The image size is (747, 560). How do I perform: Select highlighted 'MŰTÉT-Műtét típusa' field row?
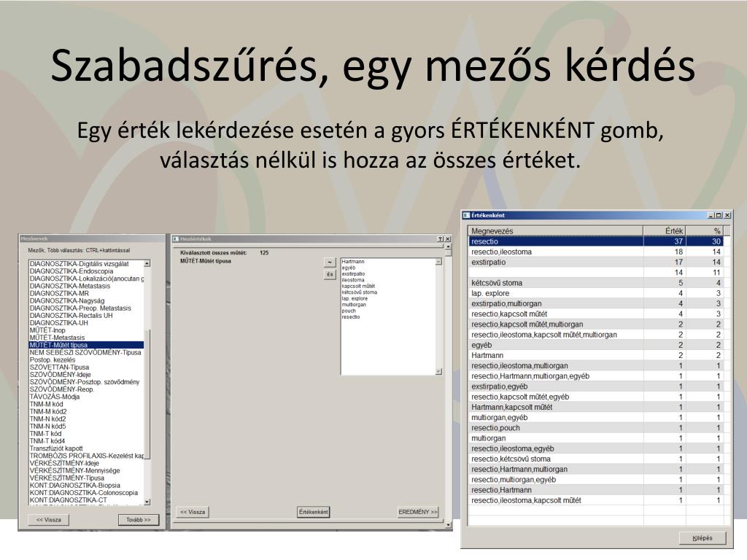click(x=86, y=345)
